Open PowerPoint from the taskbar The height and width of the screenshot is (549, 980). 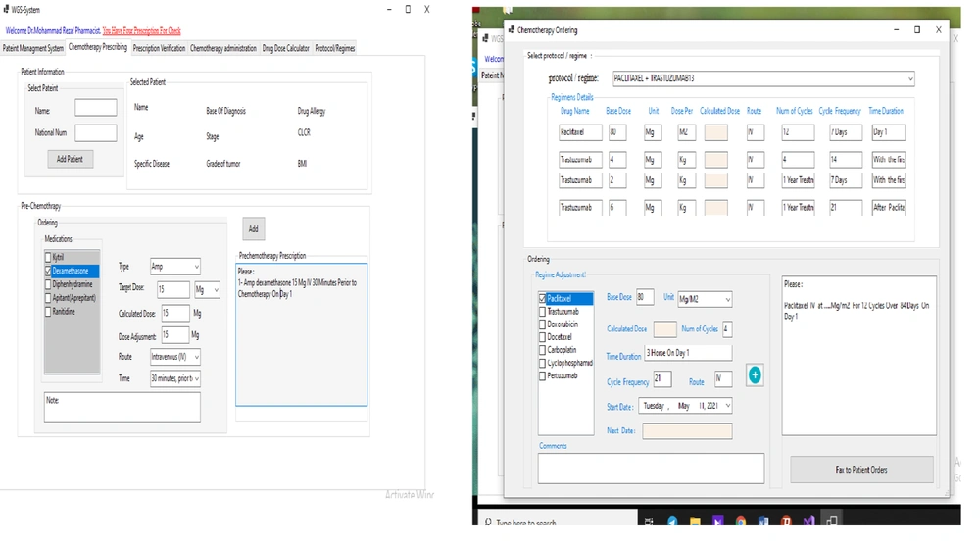[x=786, y=521]
